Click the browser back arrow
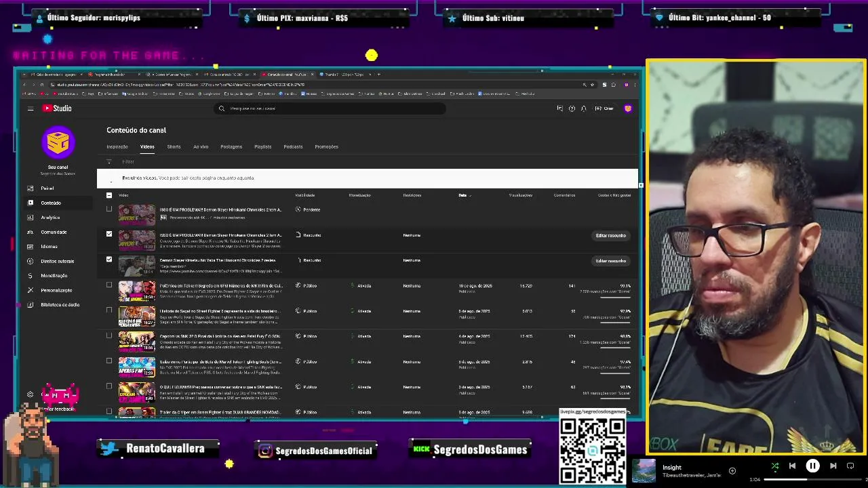 (x=24, y=85)
